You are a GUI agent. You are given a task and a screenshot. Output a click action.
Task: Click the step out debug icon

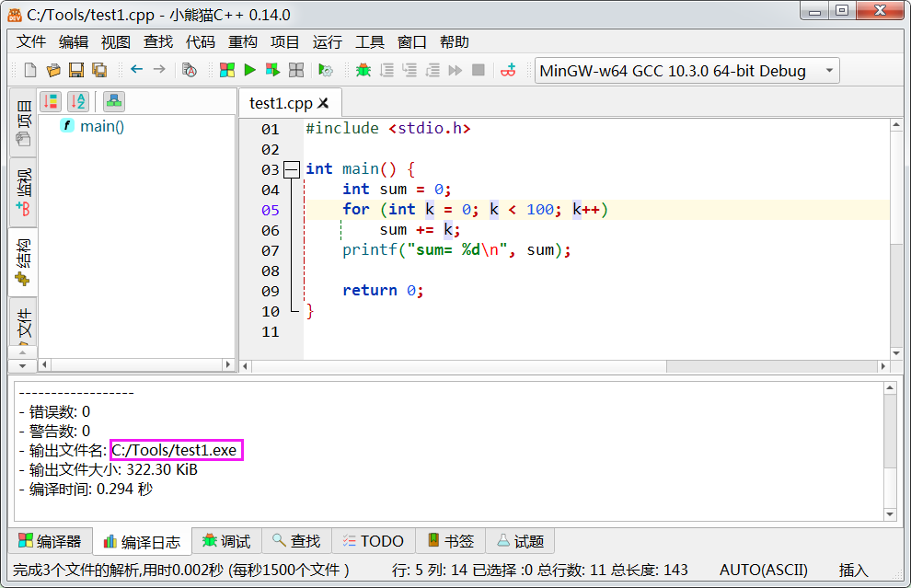[432, 70]
